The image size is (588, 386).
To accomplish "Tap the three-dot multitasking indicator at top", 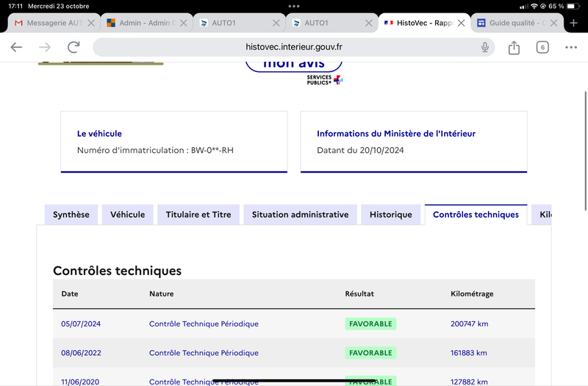I will (x=294, y=6).
